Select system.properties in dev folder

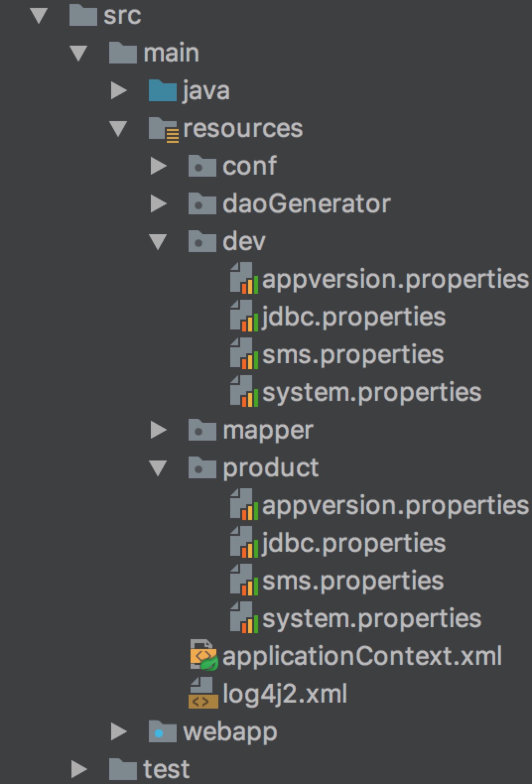coord(372,392)
